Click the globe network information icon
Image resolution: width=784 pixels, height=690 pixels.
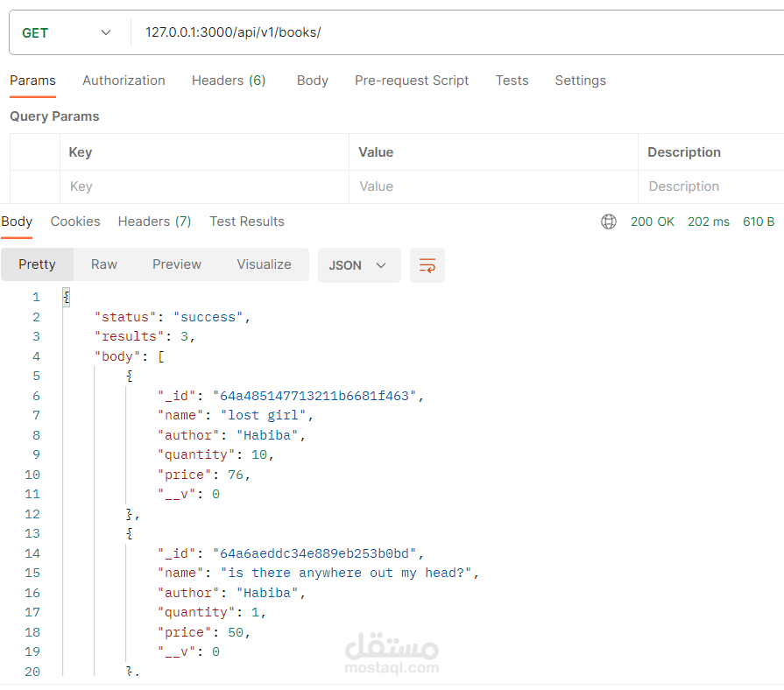click(609, 222)
